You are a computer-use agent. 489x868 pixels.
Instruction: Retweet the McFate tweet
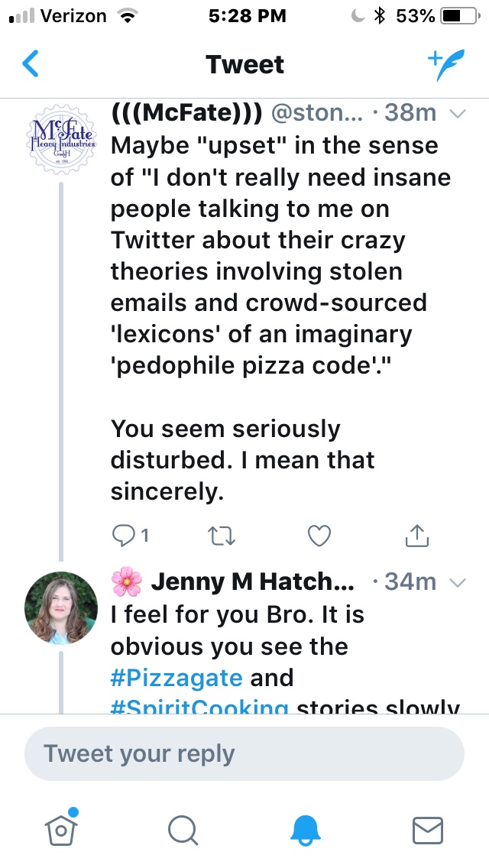(220, 536)
